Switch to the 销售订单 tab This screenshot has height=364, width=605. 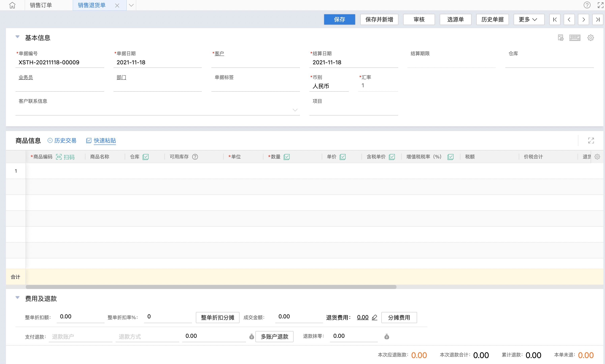click(x=41, y=5)
